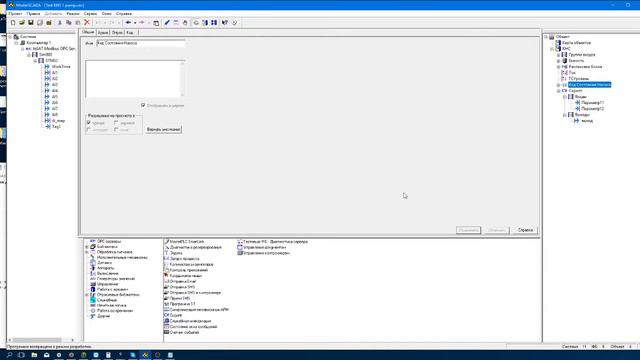The height and width of the screenshot is (360, 640).
Task: Click the Tag1 icon in system tree
Action: click(47, 127)
